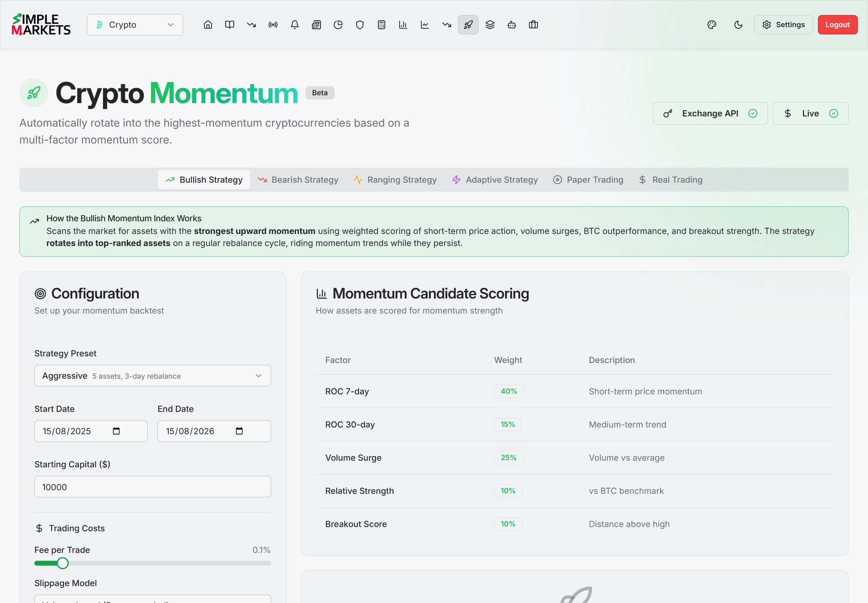The width and height of the screenshot is (868, 603).
Task: Click the Live mode button
Action: pos(811,113)
